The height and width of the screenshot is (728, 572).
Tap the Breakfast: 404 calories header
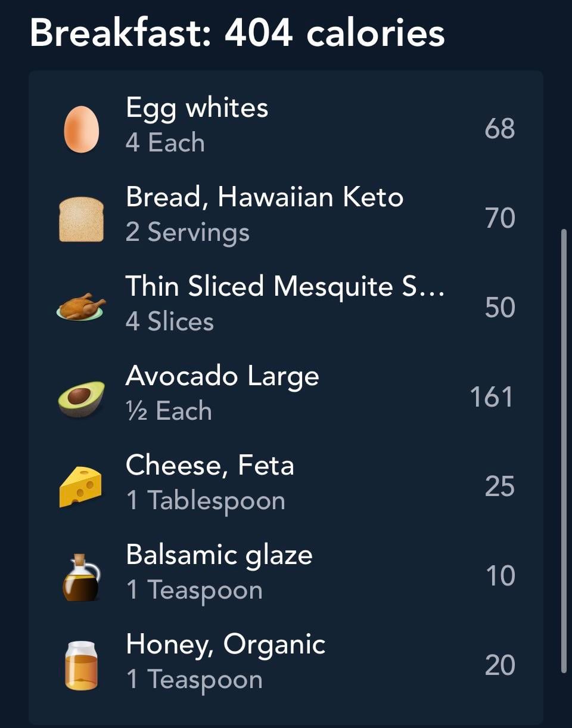click(x=237, y=32)
